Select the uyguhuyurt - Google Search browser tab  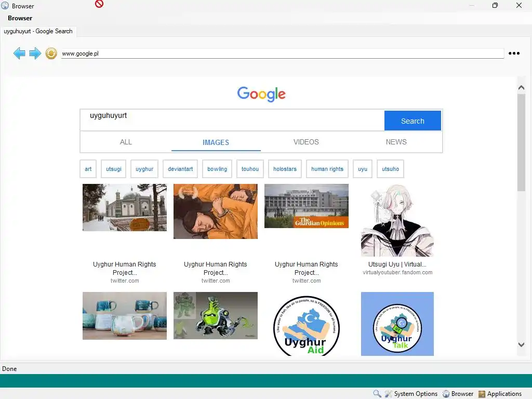[x=38, y=31]
